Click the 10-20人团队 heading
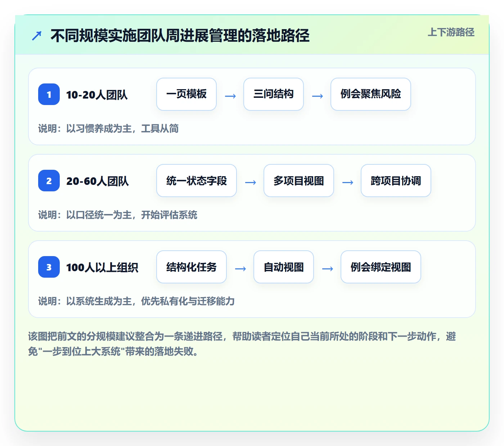This screenshot has height=446, width=504. [x=97, y=95]
